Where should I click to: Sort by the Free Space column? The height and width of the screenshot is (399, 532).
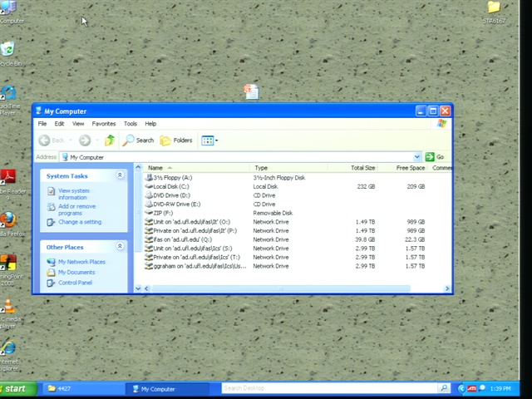[402, 168]
